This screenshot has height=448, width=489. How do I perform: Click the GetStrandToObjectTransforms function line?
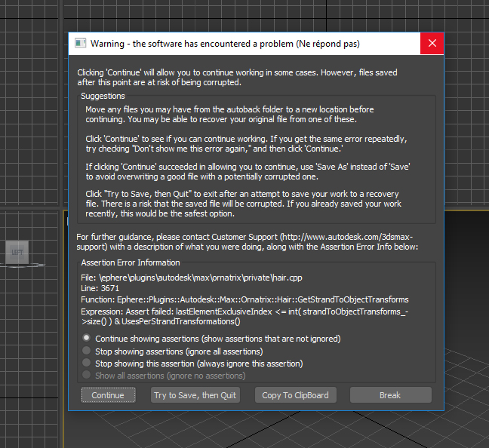[x=245, y=299]
